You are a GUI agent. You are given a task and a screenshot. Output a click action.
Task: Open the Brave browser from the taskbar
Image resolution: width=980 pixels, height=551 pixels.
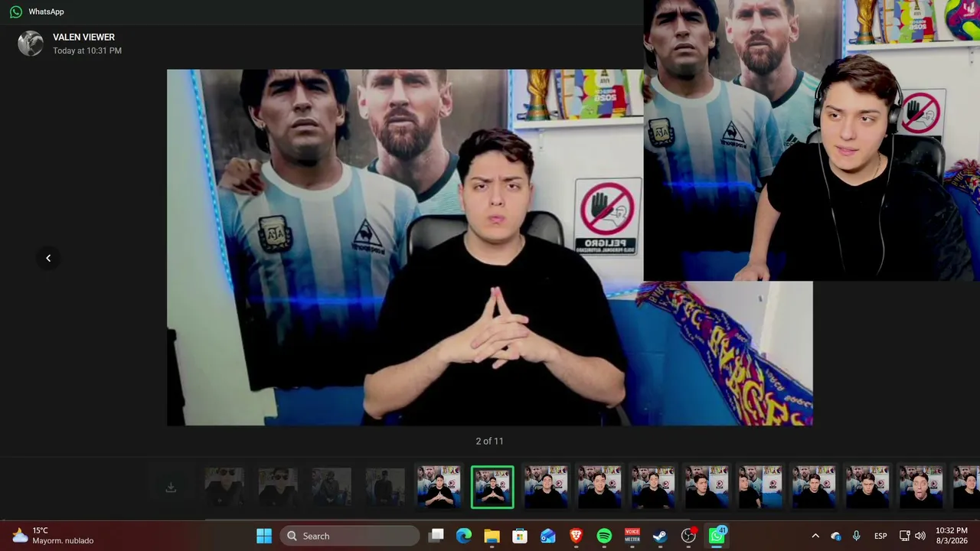tap(576, 536)
